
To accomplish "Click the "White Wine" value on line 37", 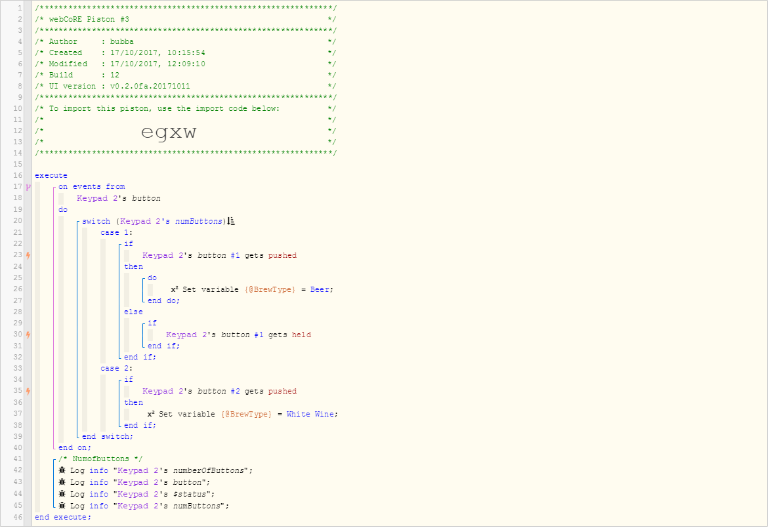I will pyautogui.click(x=310, y=414).
